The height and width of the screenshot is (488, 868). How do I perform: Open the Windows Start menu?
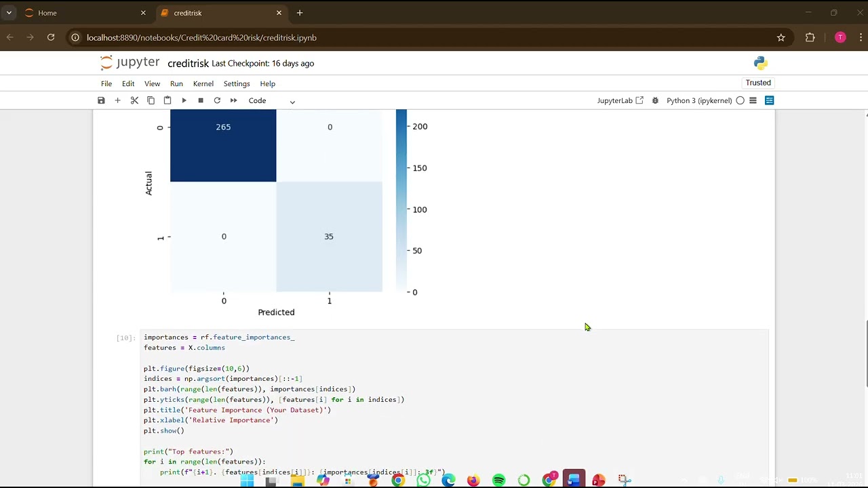click(247, 481)
